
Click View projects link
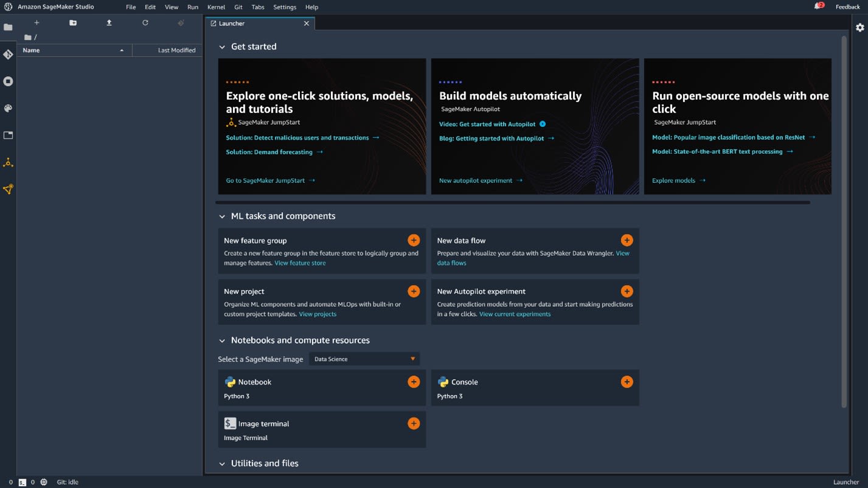click(x=318, y=314)
